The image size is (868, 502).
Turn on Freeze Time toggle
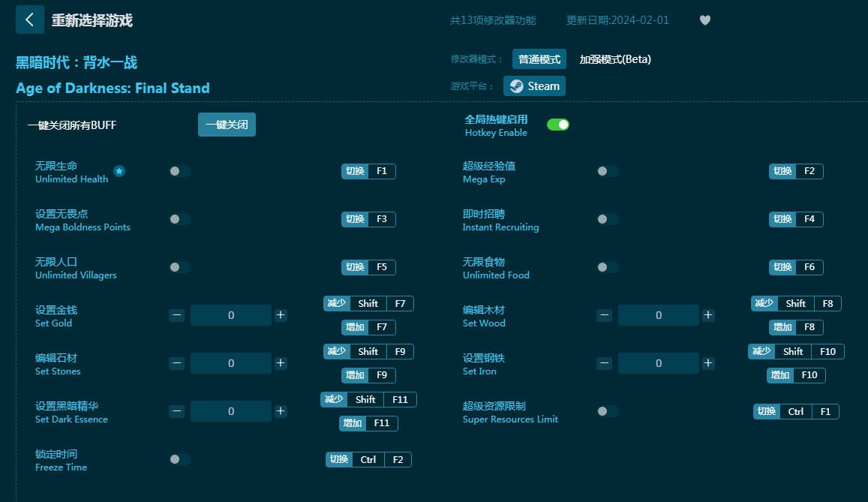coord(180,459)
